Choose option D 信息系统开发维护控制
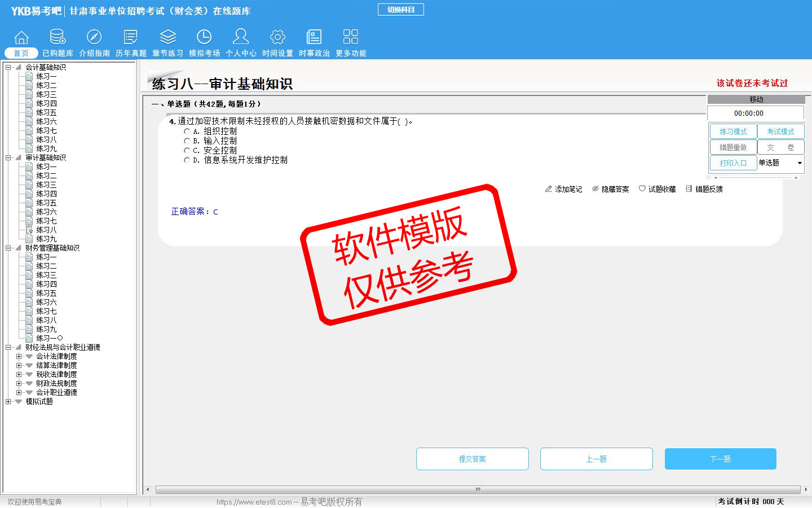 coord(187,160)
